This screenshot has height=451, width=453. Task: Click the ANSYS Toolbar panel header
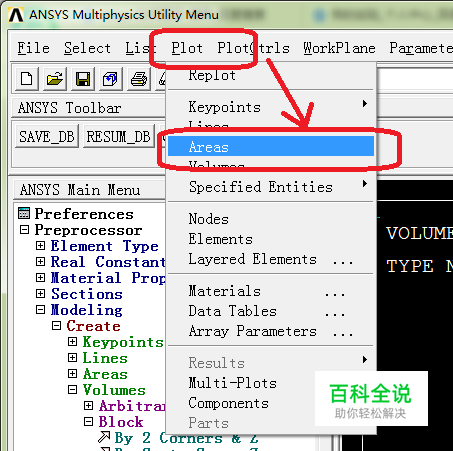pos(88,108)
